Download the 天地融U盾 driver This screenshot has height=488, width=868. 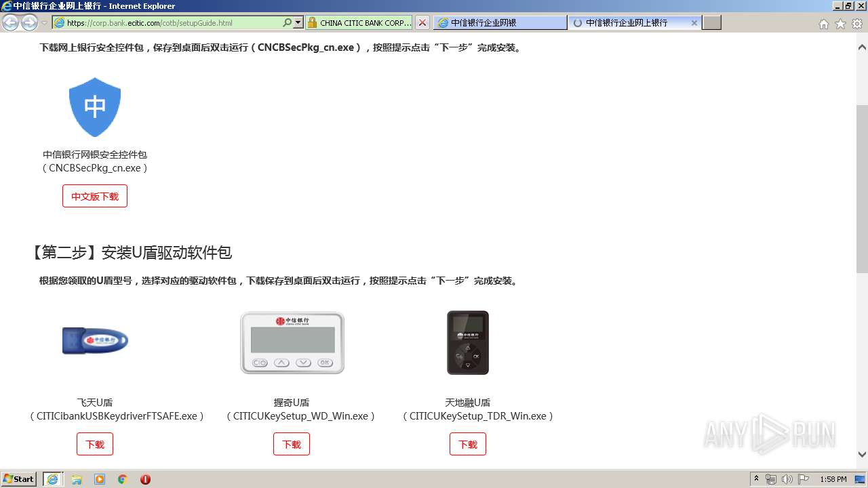coord(468,444)
